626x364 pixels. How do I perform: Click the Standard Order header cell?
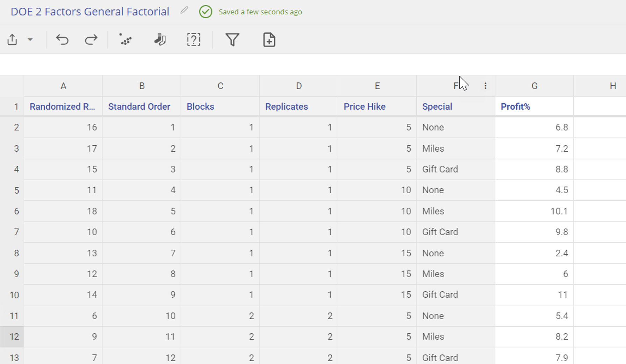coord(142,107)
